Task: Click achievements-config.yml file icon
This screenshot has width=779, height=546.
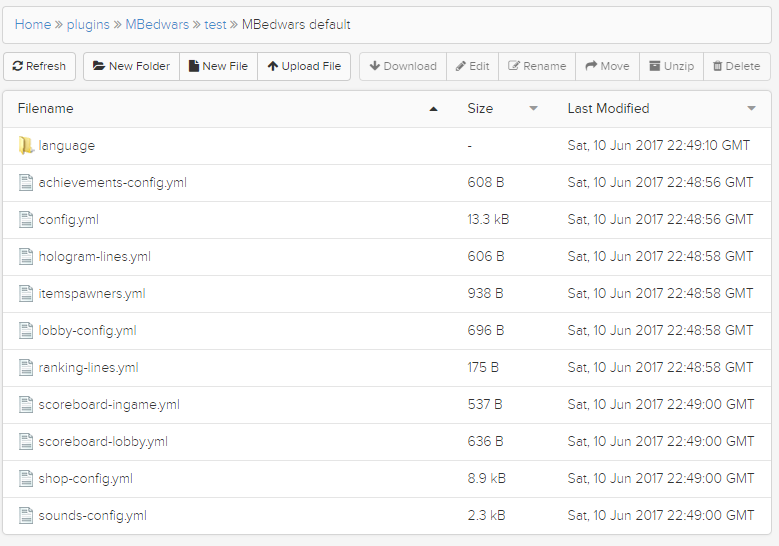Action: coord(26,182)
